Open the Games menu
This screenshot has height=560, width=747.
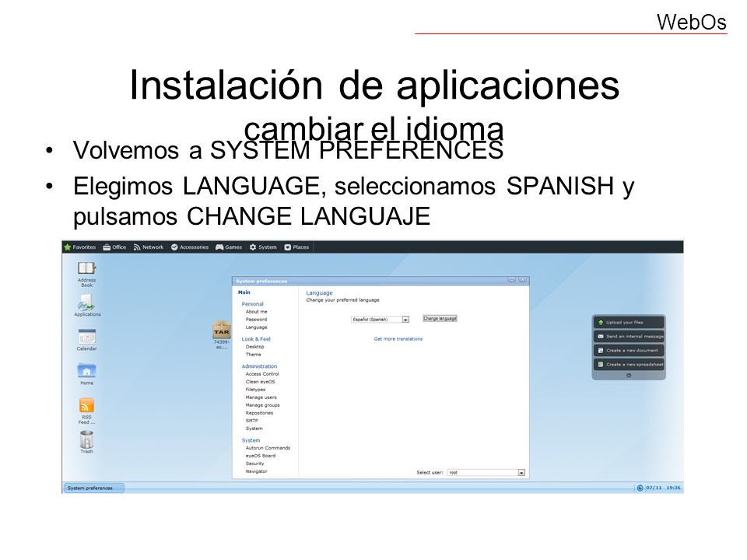click(229, 247)
